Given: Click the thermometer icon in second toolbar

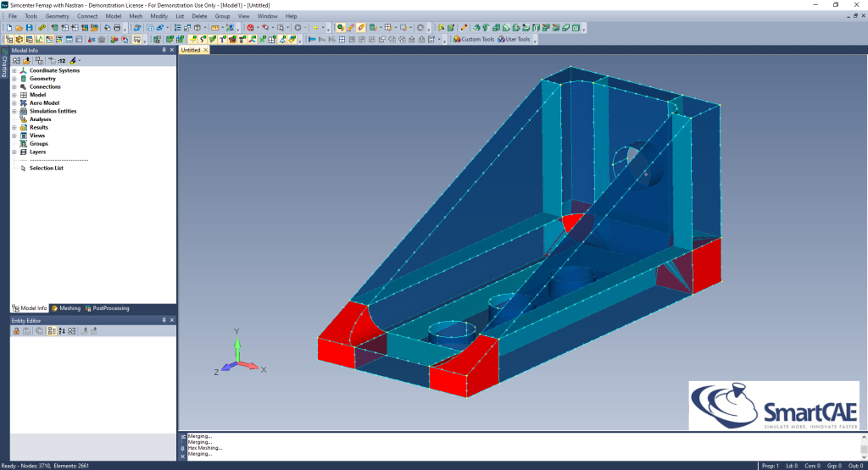Looking at the screenshot, I should coord(91,39).
